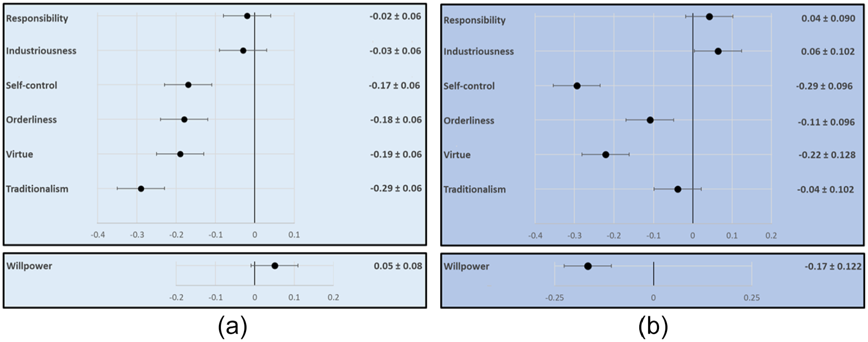868x342 pixels.
Task: Click the Virtue data point in panel (a)
Action: (x=180, y=154)
